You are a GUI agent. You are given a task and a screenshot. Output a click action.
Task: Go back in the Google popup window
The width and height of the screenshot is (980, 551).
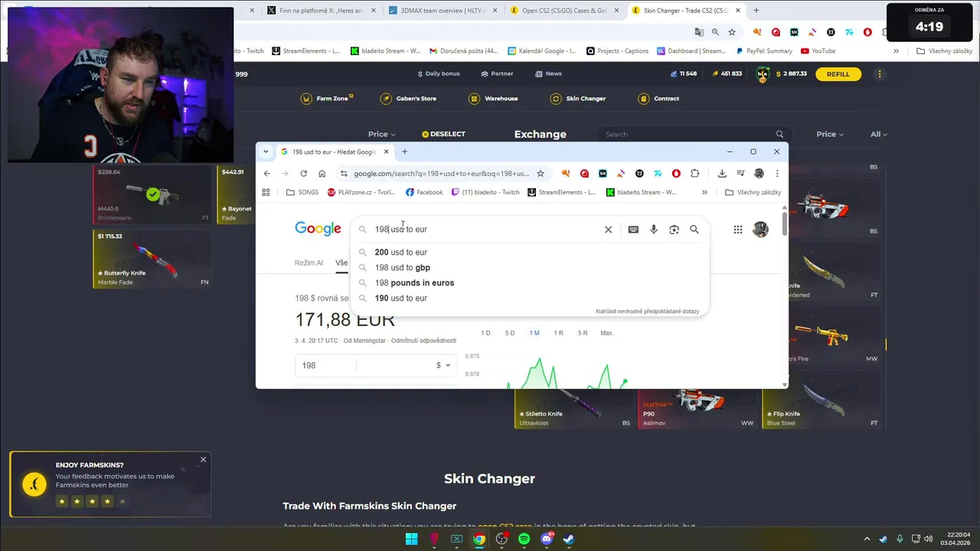267,174
